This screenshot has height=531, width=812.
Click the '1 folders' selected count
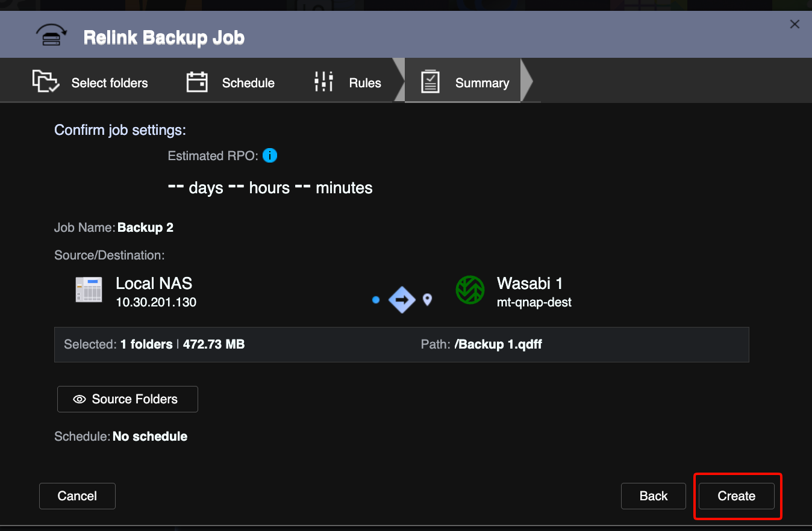tap(146, 344)
